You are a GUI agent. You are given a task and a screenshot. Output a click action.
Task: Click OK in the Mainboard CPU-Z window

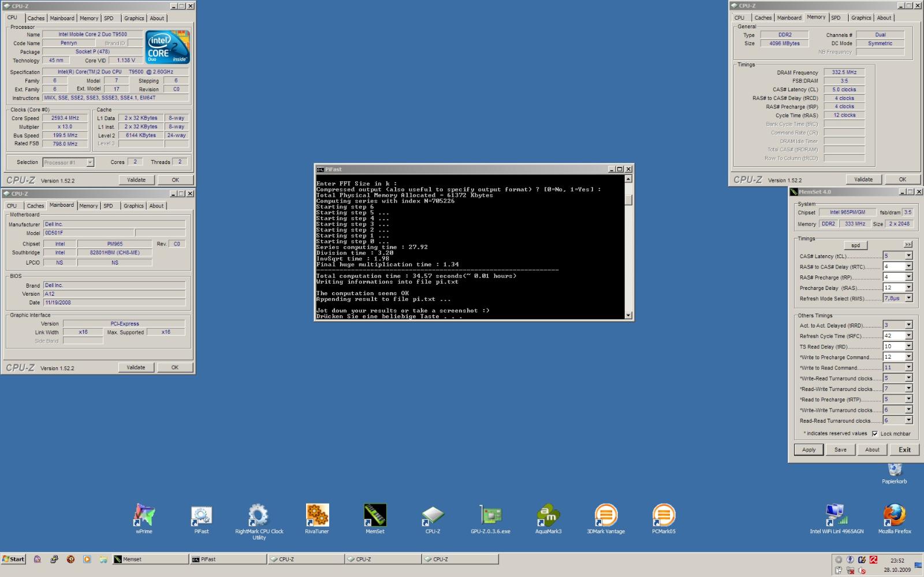coord(175,367)
